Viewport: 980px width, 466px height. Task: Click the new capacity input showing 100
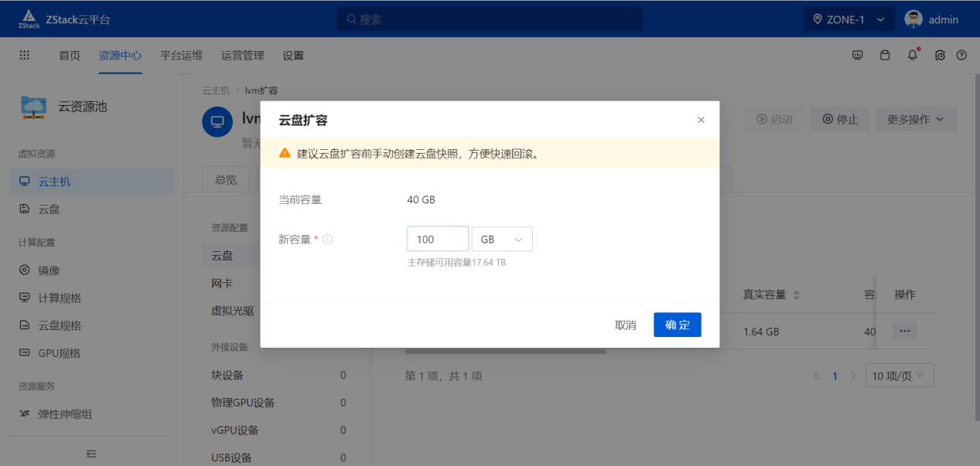click(x=437, y=239)
